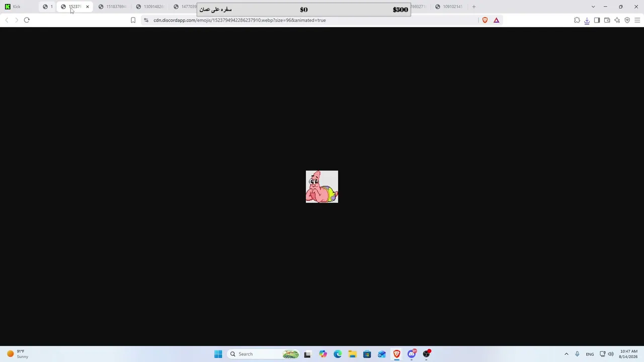The image size is (644, 362).
Task: Open File Explorer from the taskbar
Action: tap(352, 354)
